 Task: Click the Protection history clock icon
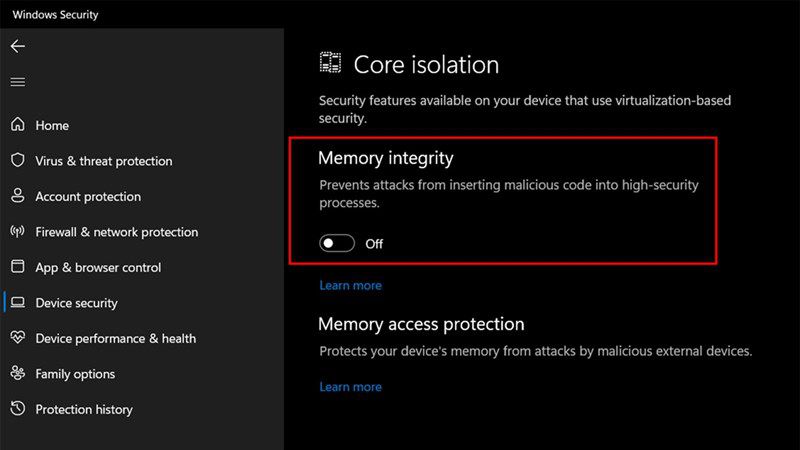click(x=18, y=409)
